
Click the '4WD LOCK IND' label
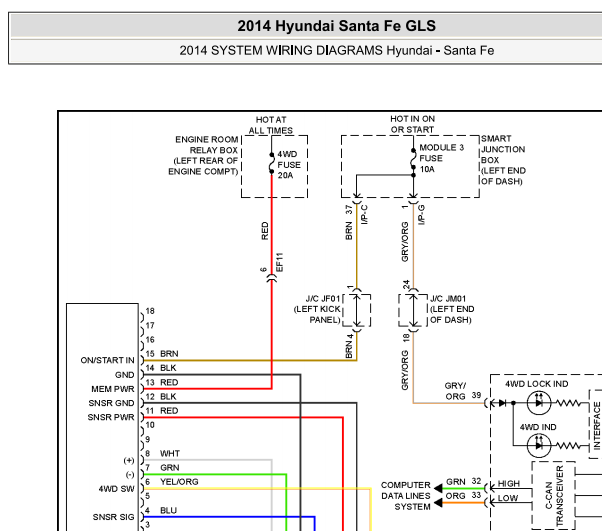(x=536, y=384)
